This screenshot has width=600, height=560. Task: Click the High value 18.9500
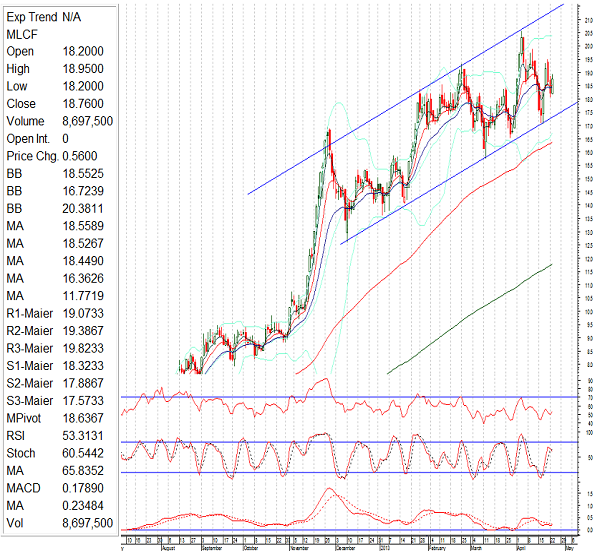tap(84, 68)
